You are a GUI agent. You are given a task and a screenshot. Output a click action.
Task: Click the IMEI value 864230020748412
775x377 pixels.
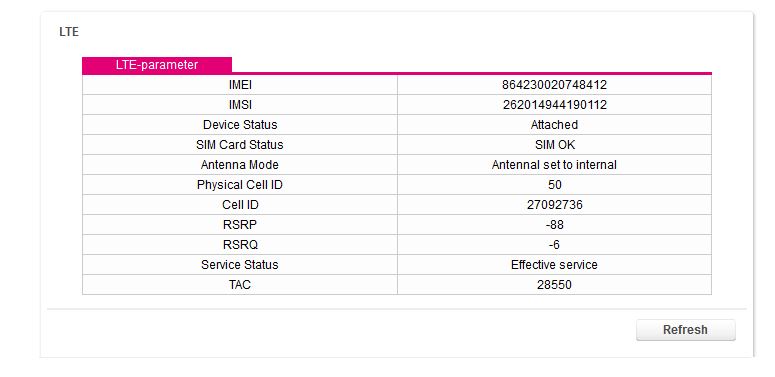pos(555,85)
